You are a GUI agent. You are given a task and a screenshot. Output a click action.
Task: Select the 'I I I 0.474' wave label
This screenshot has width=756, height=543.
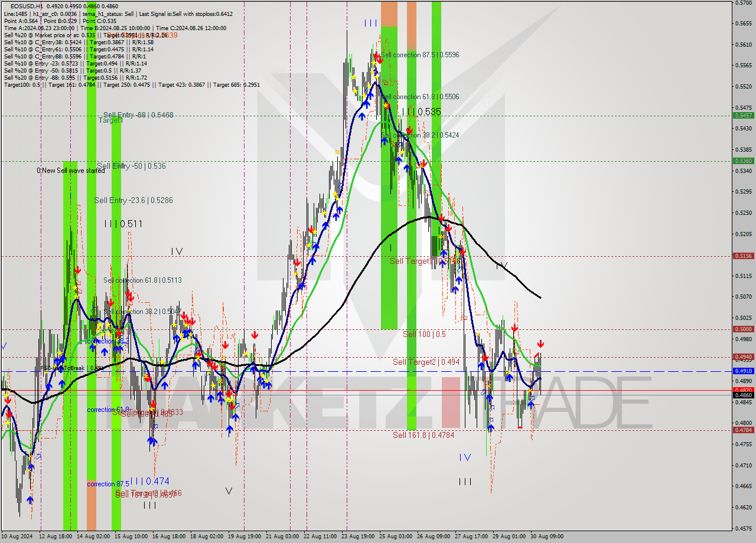pos(150,481)
